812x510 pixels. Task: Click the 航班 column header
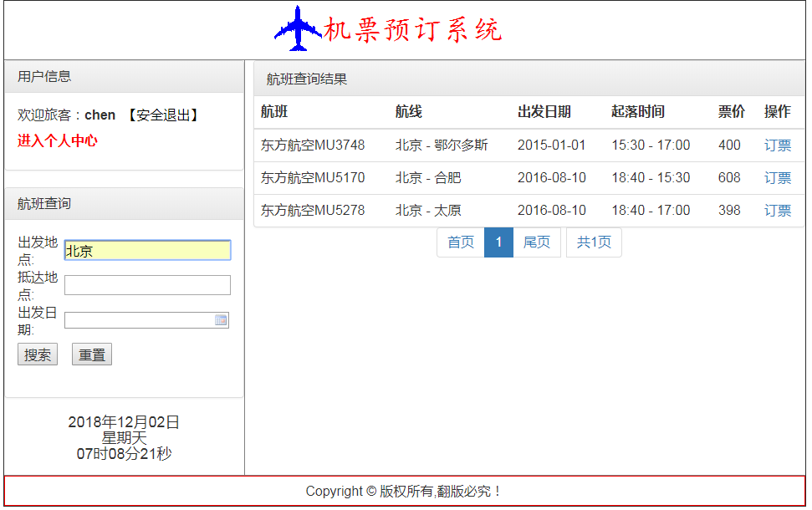pos(274,111)
